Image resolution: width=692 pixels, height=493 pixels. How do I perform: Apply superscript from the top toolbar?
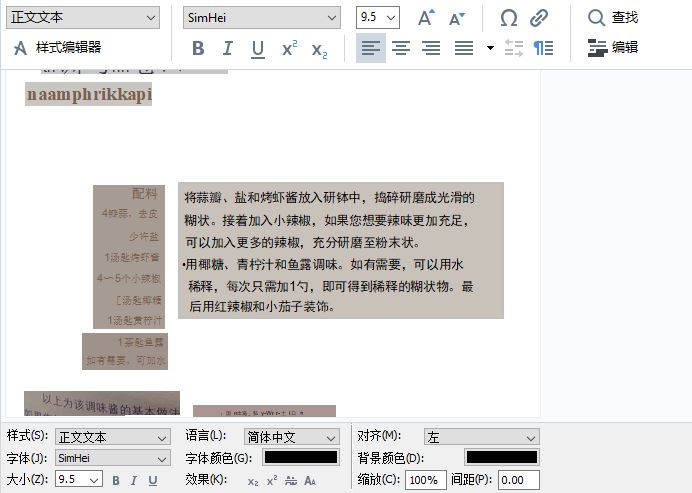[x=290, y=48]
